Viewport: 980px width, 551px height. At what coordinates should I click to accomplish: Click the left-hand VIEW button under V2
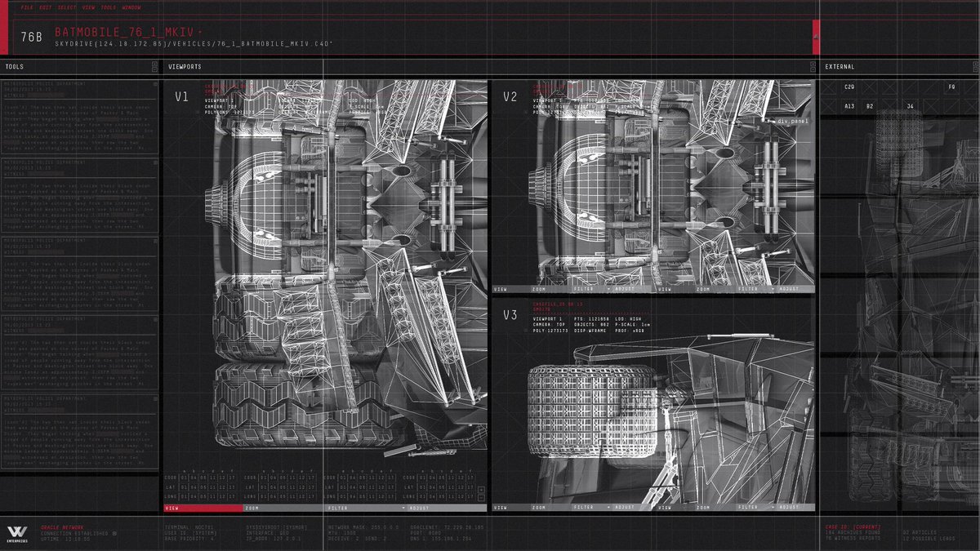click(x=511, y=289)
